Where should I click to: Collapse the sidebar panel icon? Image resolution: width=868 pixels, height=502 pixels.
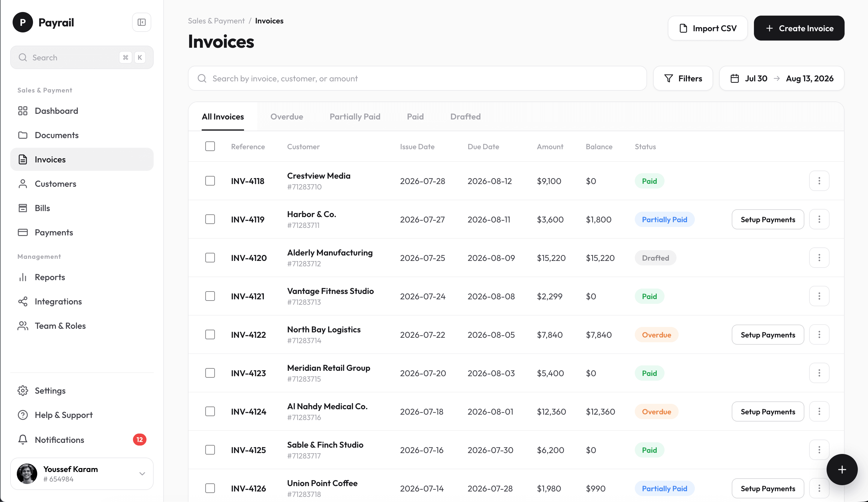(x=141, y=23)
